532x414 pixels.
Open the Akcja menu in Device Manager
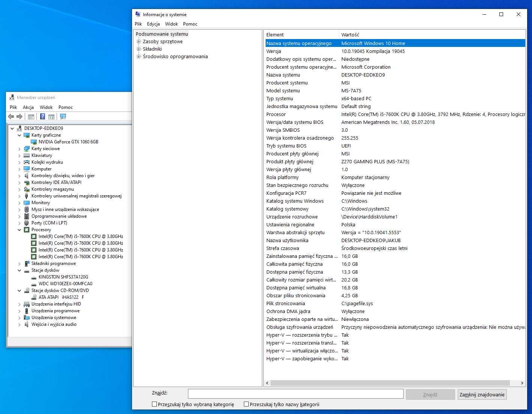29,107
